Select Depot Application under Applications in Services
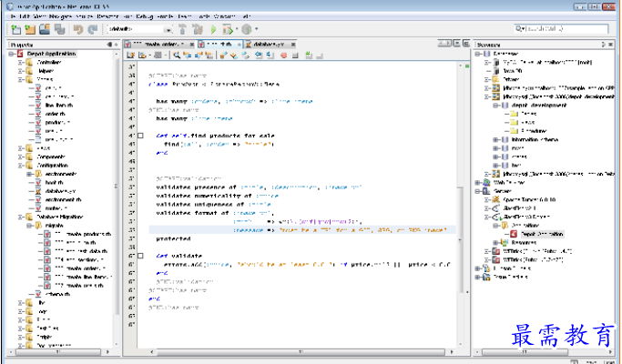The width and height of the screenshot is (622, 364). [543, 234]
